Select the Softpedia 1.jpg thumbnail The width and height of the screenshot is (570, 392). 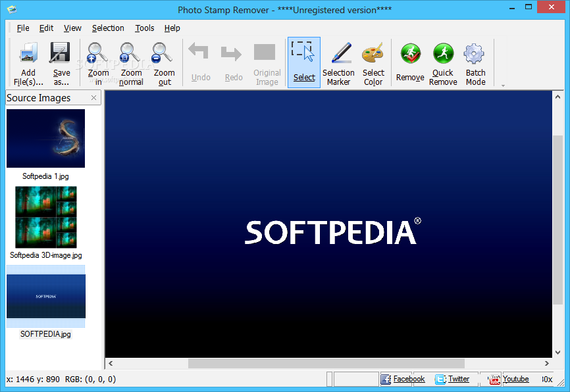[46, 138]
